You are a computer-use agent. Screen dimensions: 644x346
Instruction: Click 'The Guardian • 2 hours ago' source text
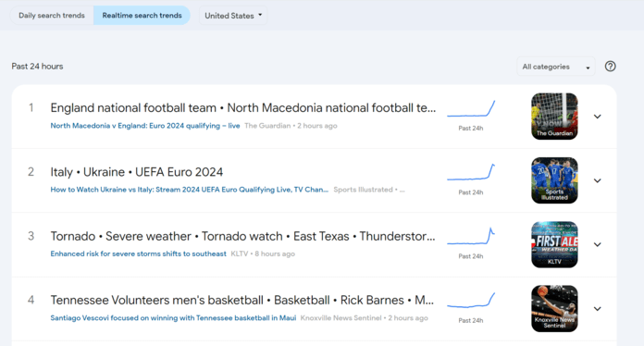tap(291, 126)
